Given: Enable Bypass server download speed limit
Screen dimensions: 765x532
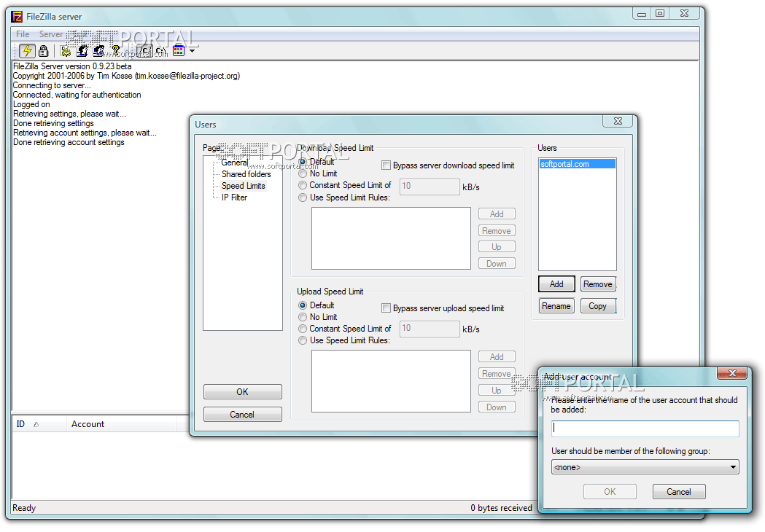Looking at the screenshot, I should [x=386, y=165].
